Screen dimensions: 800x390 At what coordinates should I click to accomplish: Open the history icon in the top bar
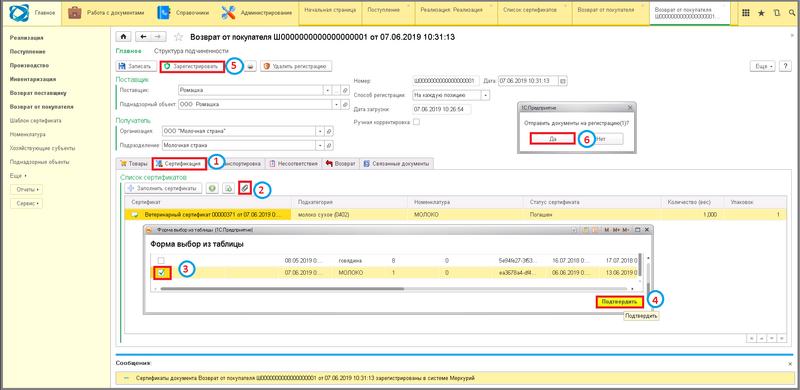[777, 13]
